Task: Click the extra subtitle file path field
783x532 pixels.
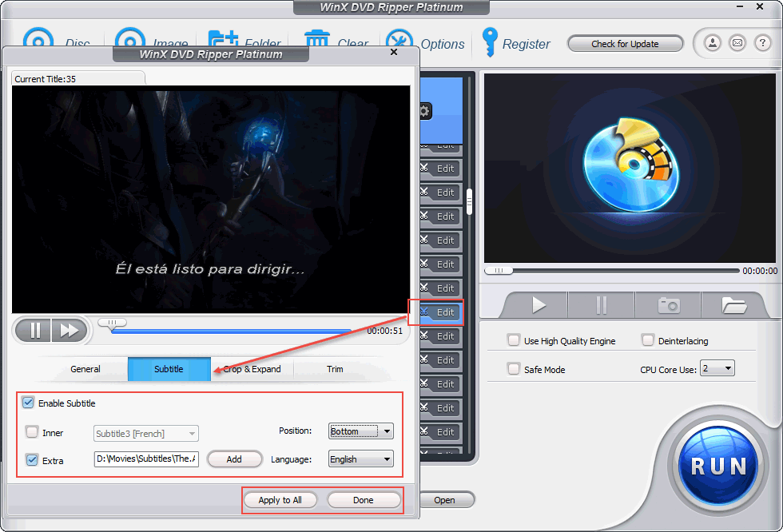Action: (146, 459)
